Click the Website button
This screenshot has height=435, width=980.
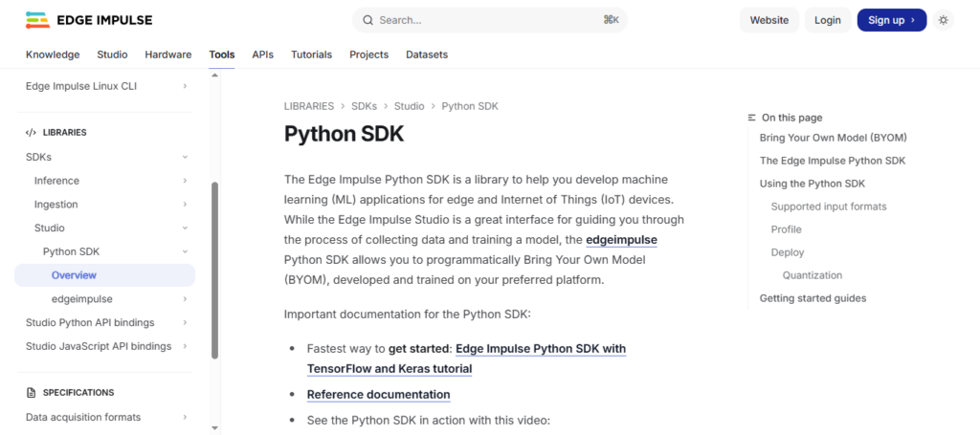click(x=769, y=20)
